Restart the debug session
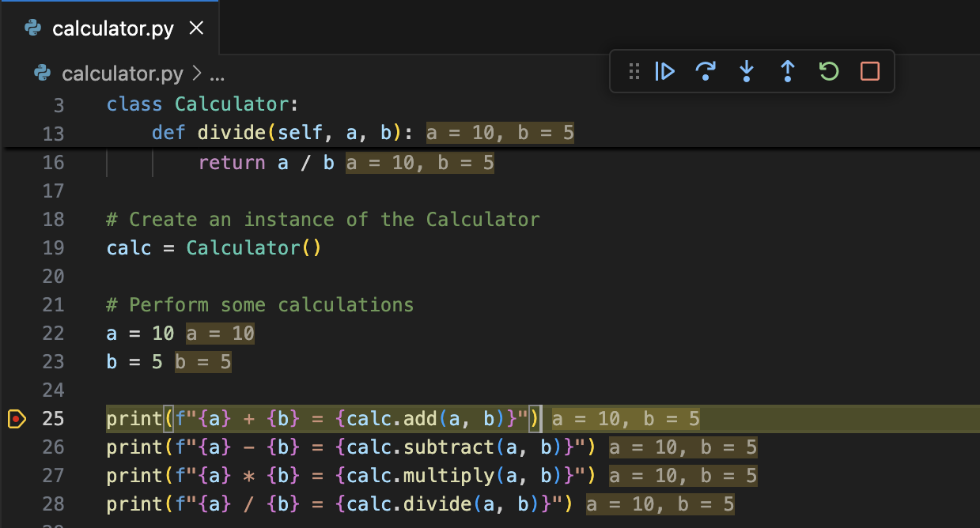980x528 pixels. pos(828,71)
